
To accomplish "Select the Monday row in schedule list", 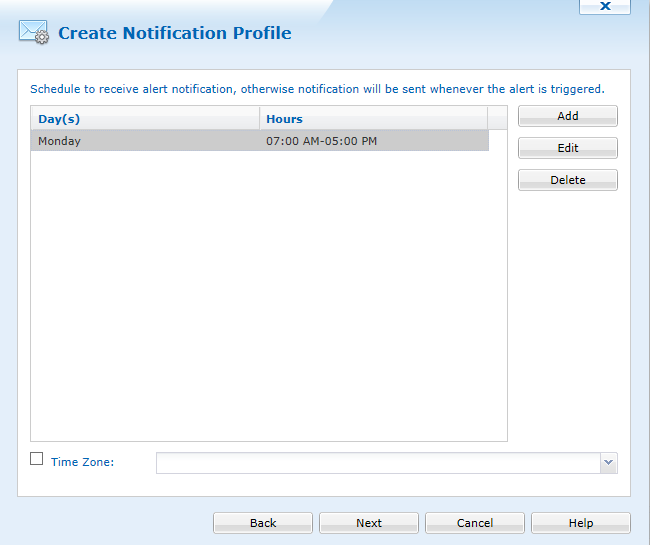I will (x=260, y=141).
